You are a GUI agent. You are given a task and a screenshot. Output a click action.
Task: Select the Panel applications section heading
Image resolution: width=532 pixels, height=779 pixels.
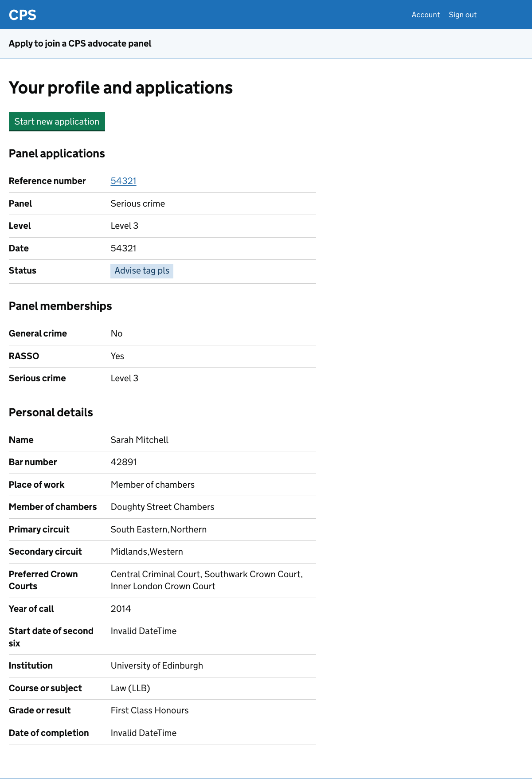[x=57, y=153]
